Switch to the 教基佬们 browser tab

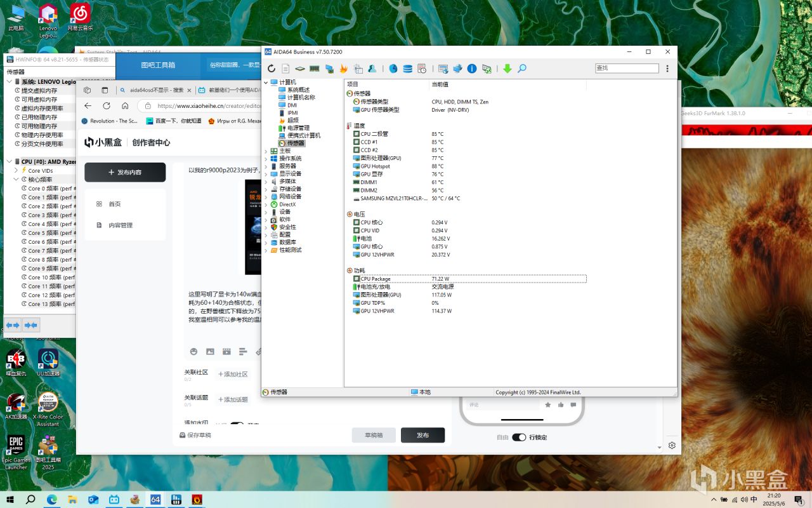coord(228,90)
